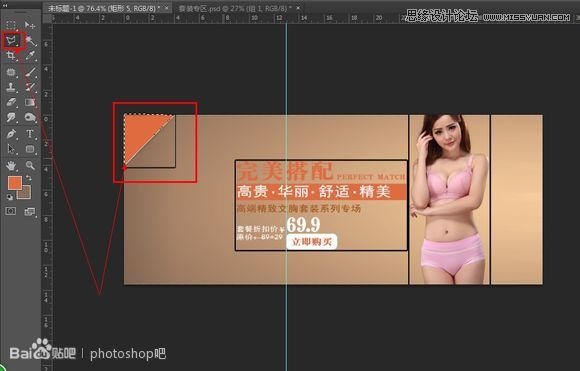Select the Magic Wand tool
Viewport: 580px width, 371px height.
click(x=30, y=40)
